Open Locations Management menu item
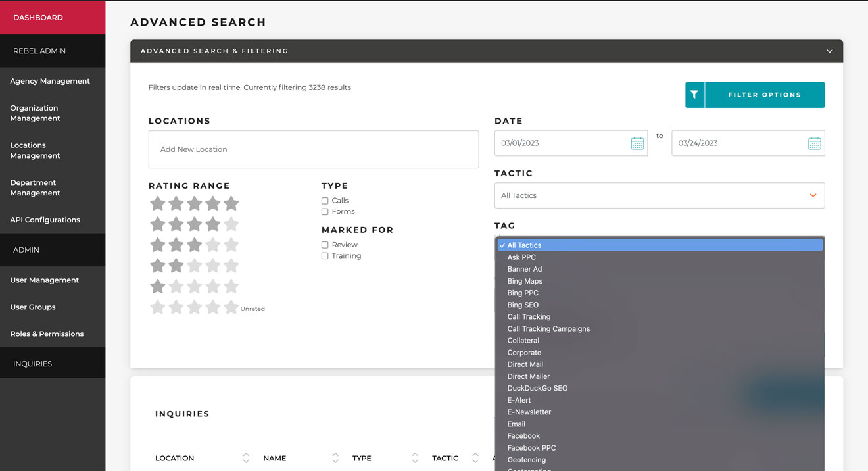 pos(35,151)
